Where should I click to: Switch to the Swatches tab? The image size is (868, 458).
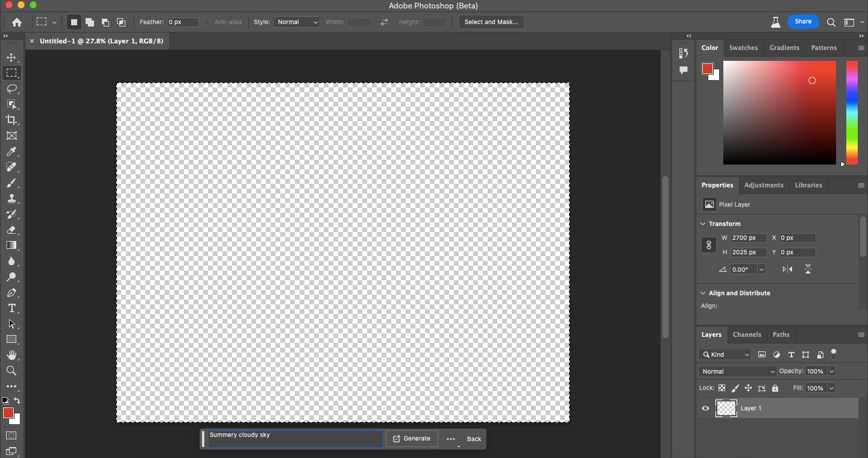[x=743, y=48]
